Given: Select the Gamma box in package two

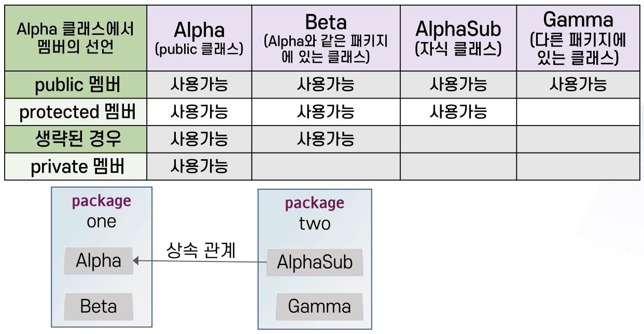Looking at the screenshot, I should click(319, 306).
